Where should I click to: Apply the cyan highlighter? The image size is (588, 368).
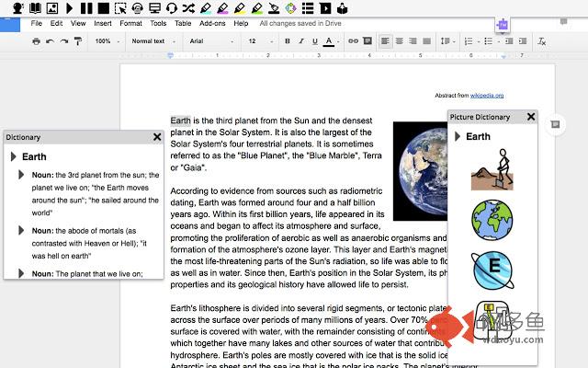206,8
